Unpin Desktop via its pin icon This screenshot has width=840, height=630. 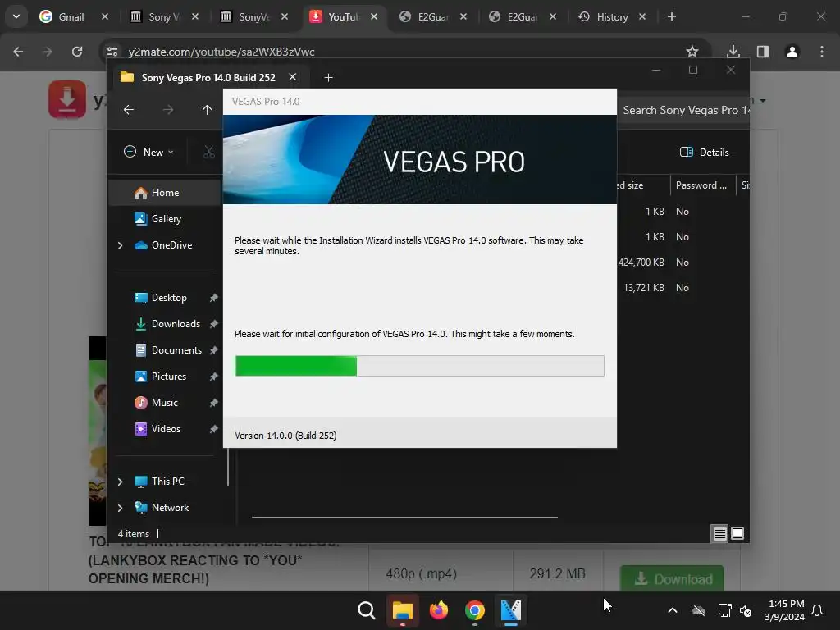point(214,297)
